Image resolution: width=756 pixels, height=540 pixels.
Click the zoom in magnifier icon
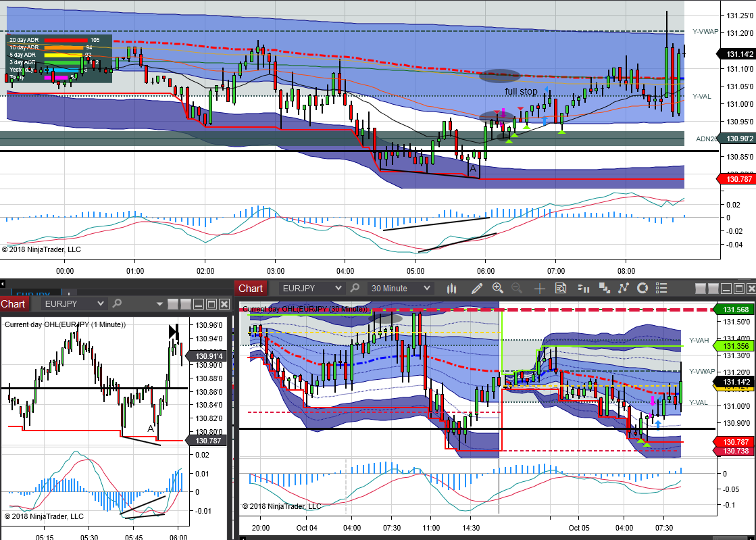(x=497, y=289)
